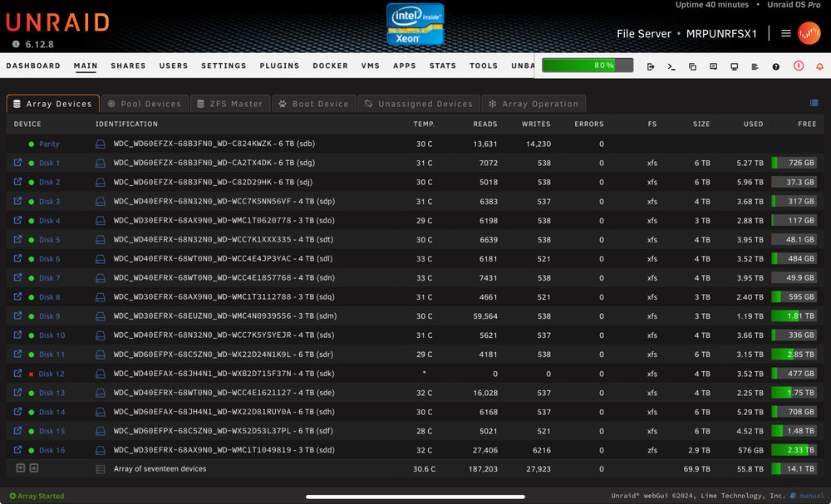The width and height of the screenshot is (831, 504).
Task: Open the SETTINGS menu
Action: pyautogui.click(x=224, y=66)
